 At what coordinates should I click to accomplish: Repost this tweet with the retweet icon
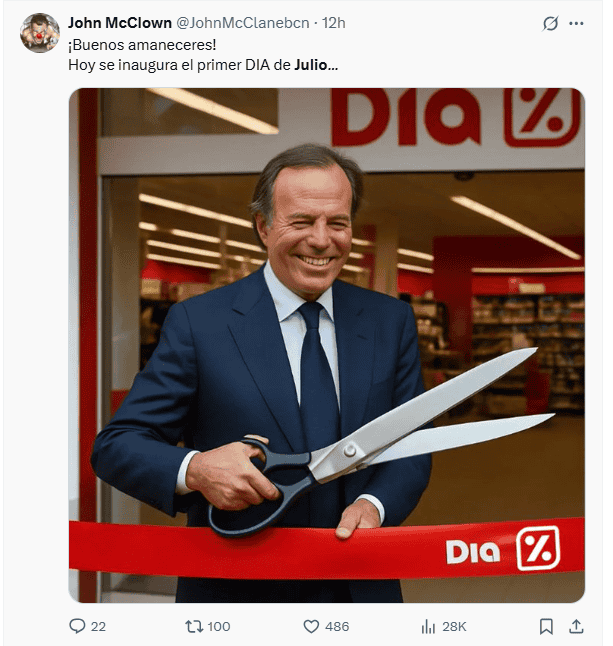click(194, 627)
